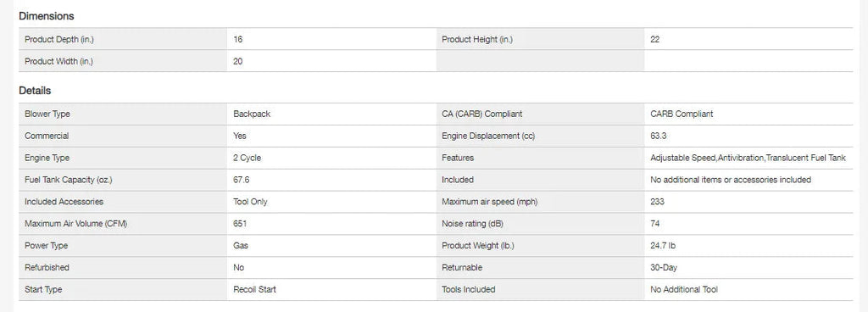Click the CARB Compliant value text
The height and width of the screenshot is (312, 868).
pyautogui.click(x=682, y=114)
